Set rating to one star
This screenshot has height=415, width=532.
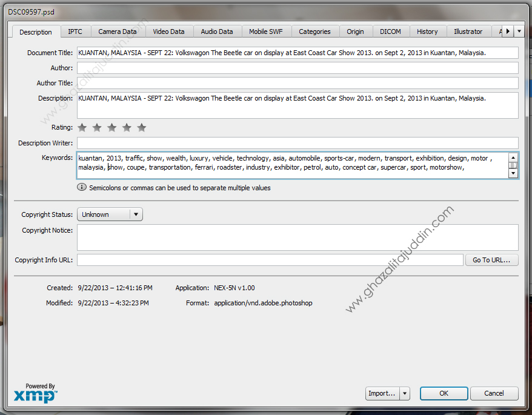82,128
